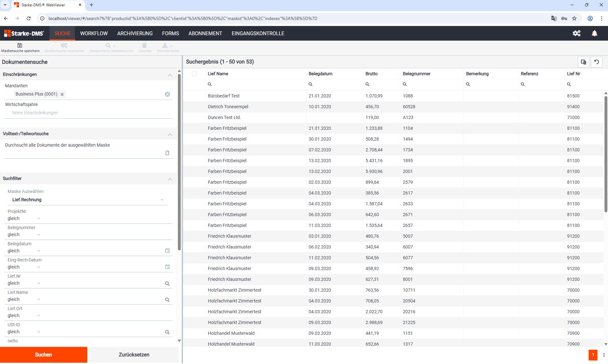This screenshot has height=364, width=608.
Task: Click the Lief Name column filter magnifier
Action: [210, 84]
